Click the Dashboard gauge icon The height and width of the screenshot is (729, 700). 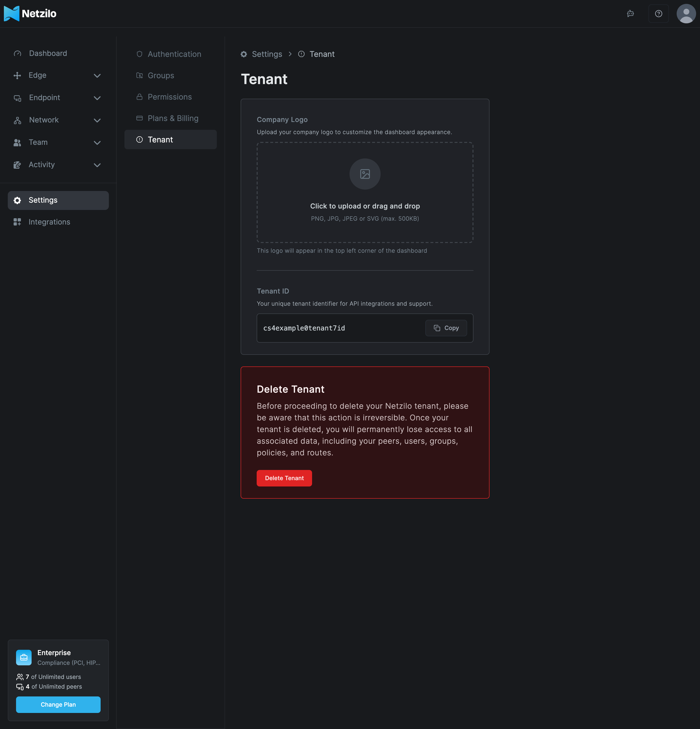17,53
